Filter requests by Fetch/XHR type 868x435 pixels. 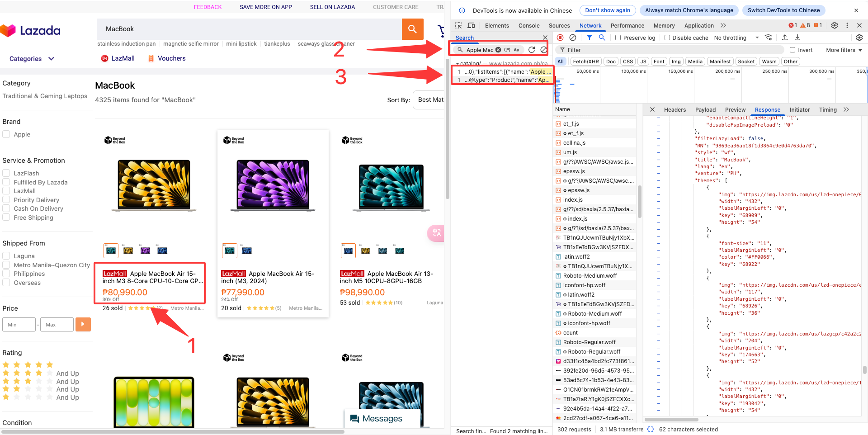pyautogui.click(x=585, y=61)
